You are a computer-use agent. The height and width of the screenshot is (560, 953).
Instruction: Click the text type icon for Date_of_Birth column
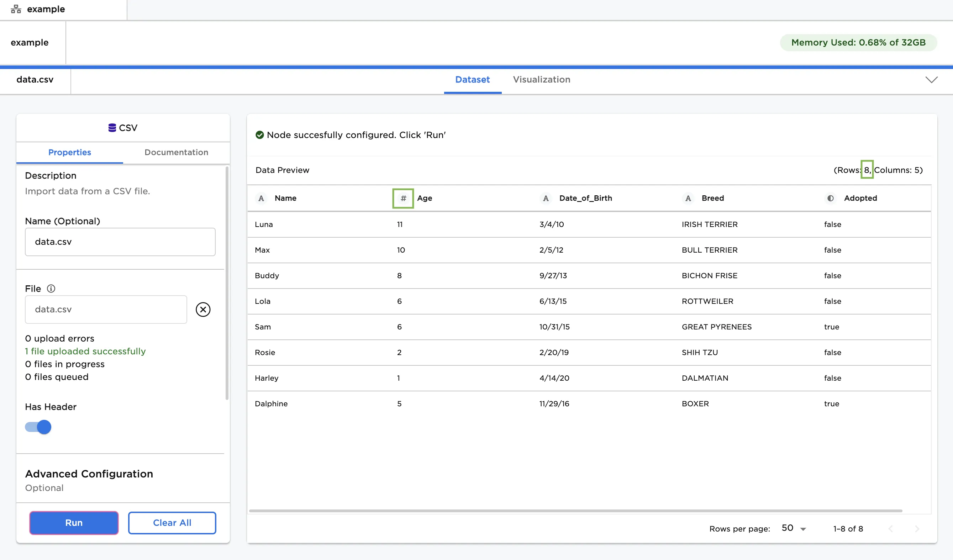tap(545, 198)
